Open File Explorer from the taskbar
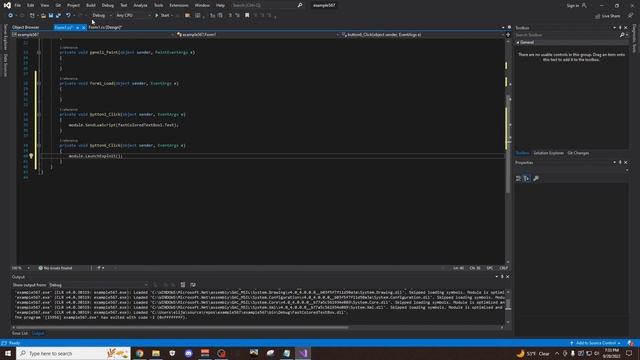Image resolution: width=640 pixels, height=360 pixels. pyautogui.click(x=156, y=353)
